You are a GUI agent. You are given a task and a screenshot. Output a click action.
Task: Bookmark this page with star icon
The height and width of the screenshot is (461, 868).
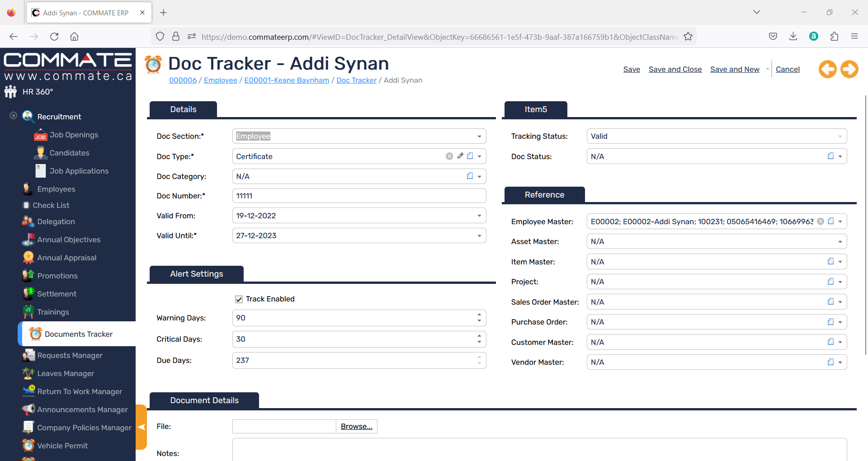coord(688,37)
